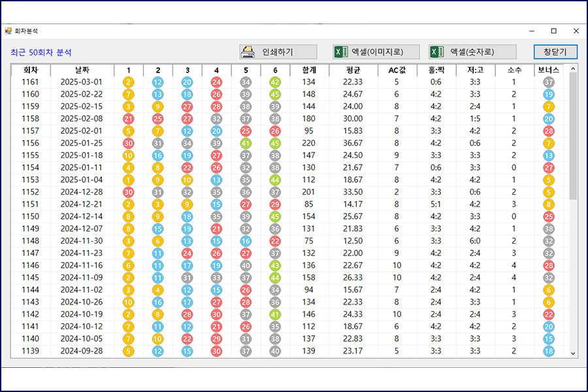Select the 저:고 column header
Viewport: 588px width, 392px height.
pos(476,70)
